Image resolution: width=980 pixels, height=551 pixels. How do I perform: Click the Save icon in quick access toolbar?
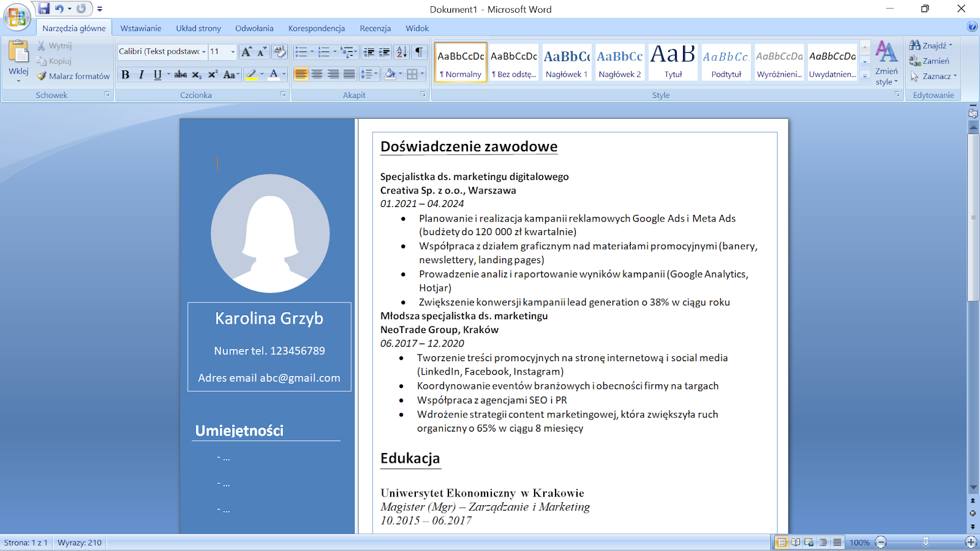(43, 9)
